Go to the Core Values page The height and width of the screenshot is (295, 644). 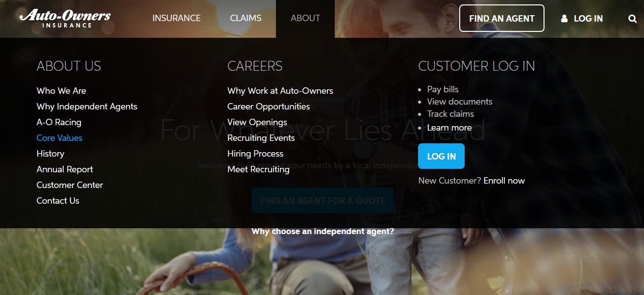point(59,138)
